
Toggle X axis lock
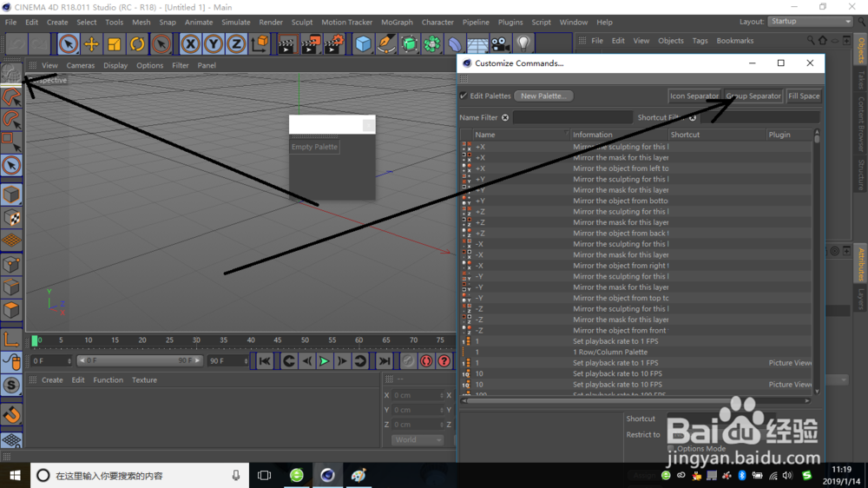[x=190, y=43]
